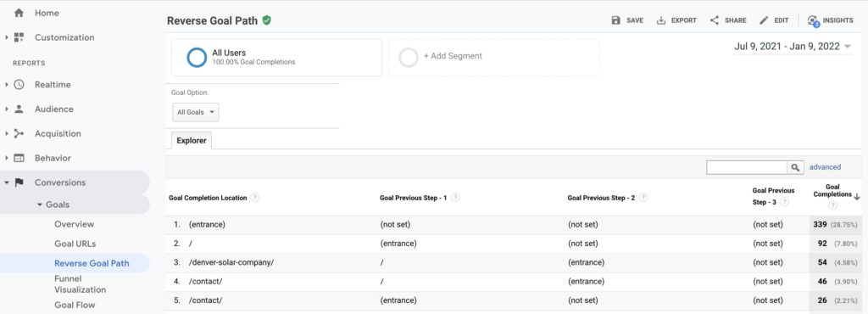The width and height of the screenshot is (868, 314).
Task: Click the Home house icon
Action: pos(19,13)
